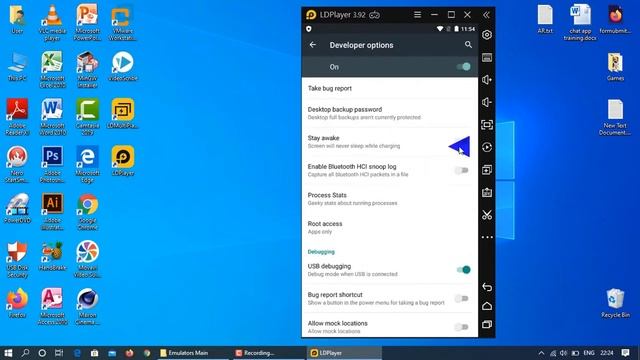Open Task View on taskbar
This screenshot has height=360, width=640.
59,353
